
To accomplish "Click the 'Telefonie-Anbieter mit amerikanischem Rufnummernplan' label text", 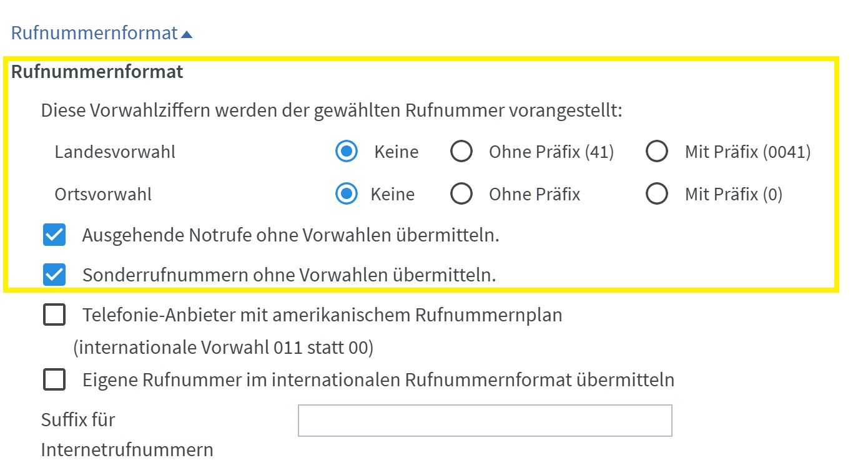I will point(322,316).
